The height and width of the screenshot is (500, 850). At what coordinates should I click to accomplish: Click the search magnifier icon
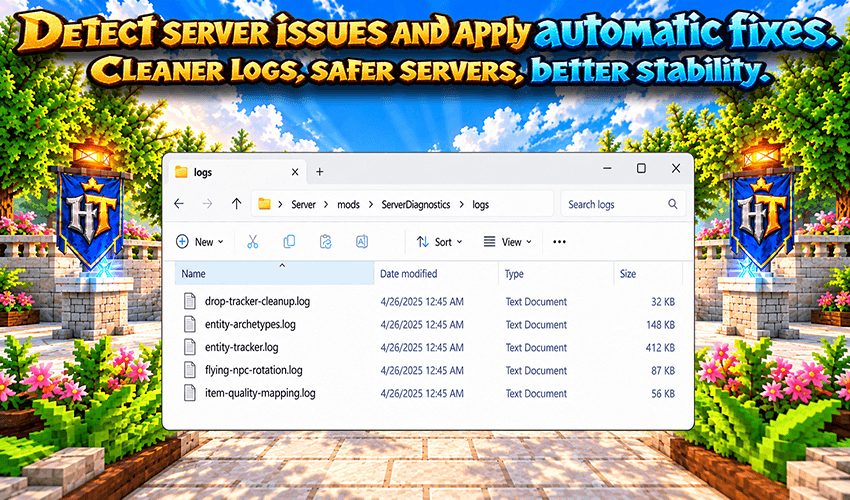[x=672, y=204]
